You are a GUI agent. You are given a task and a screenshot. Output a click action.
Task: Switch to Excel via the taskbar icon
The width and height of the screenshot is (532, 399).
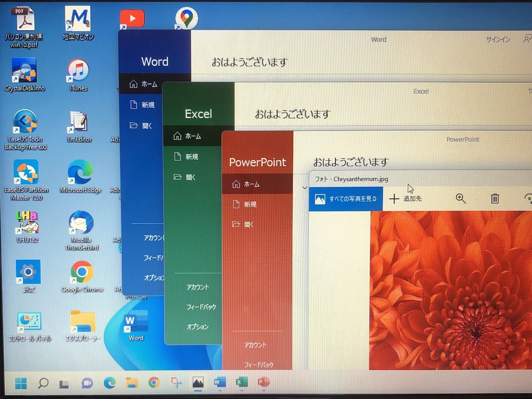tap(242, 382)
